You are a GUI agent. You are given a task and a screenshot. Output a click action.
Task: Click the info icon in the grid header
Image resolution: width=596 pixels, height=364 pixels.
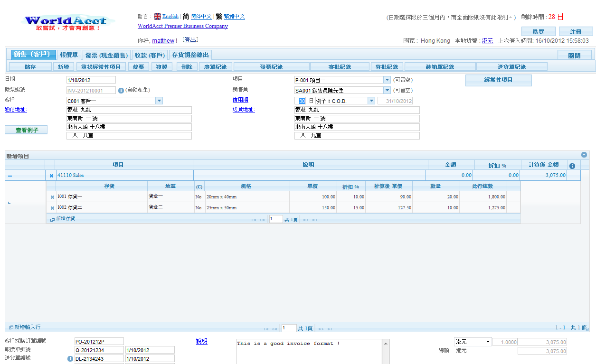pyautogui.click(x=572, y=166)
